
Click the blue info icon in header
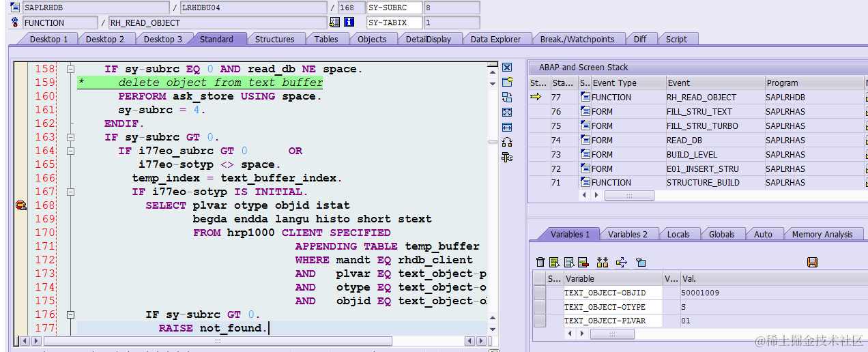click(x=349, y=23)
